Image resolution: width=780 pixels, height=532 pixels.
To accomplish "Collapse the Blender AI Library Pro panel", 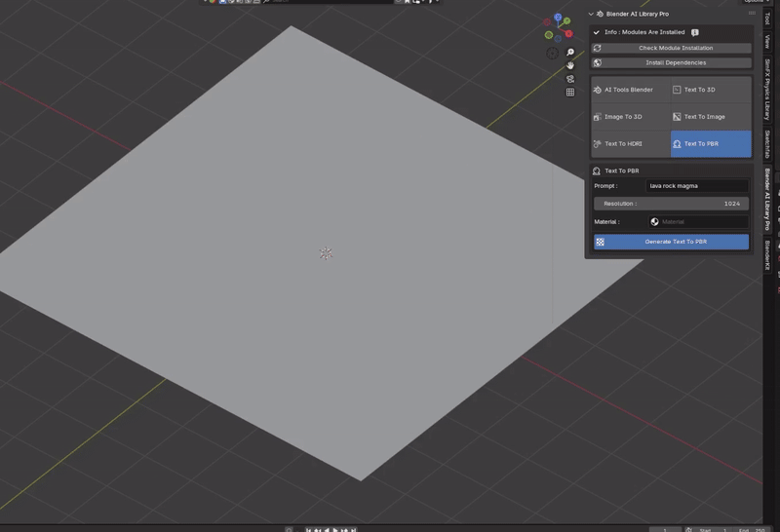I will coord(591,14).
